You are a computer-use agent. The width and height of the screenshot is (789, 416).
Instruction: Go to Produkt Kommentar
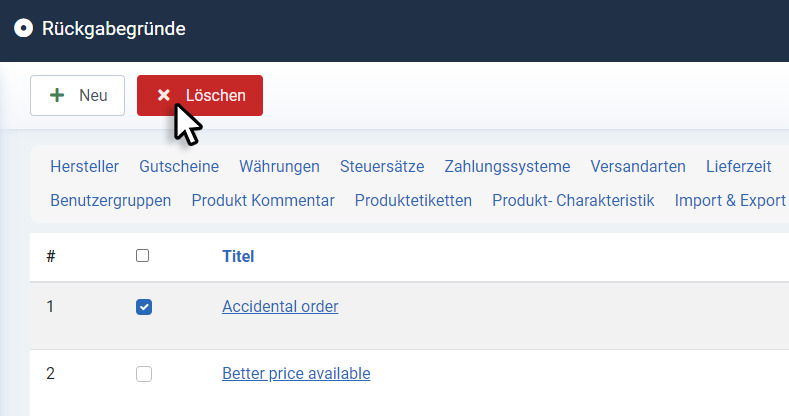pyautogui.click(x=263, y=200)
